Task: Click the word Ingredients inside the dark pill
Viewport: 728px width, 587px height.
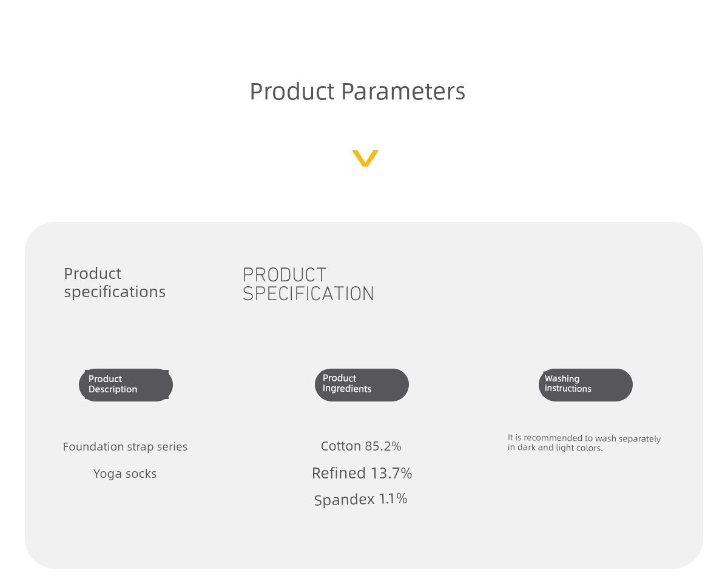Action: (347, 389)
